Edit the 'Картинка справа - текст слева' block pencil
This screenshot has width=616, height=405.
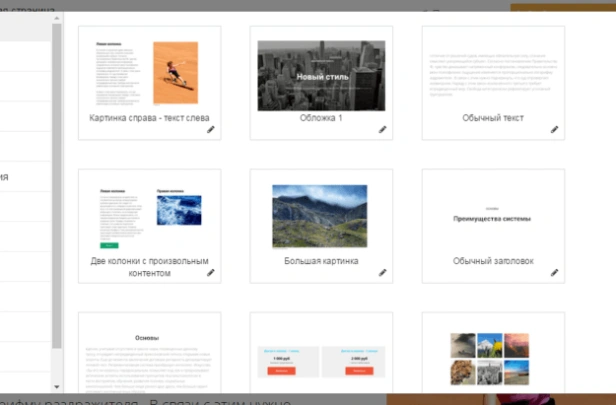click(210, 130)
